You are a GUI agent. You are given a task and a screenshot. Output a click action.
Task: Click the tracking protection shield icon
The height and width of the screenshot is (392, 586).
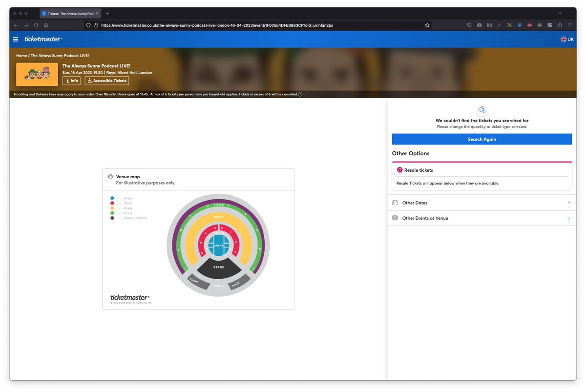(x=88, y=25)
